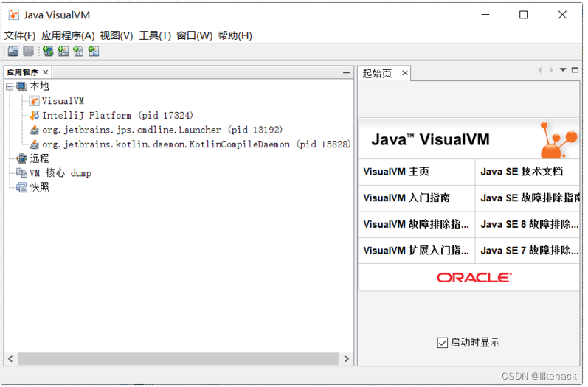This screenshot has width=588, height=387.
Task: Click the Load snapshot toolbar icon
Action: 13,52
